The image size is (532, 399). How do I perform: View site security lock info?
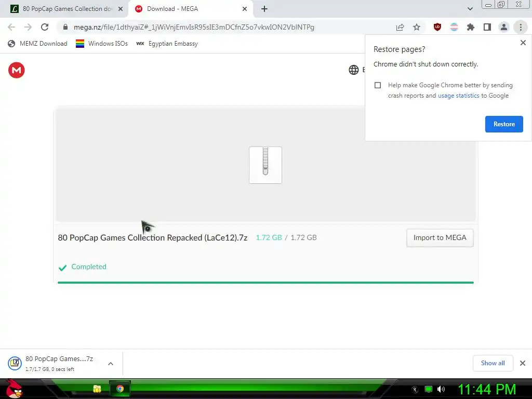point(65,27)
